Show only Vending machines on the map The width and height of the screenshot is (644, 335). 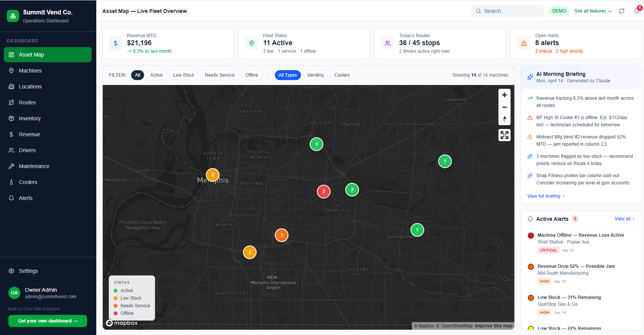(x=315, y=75)
